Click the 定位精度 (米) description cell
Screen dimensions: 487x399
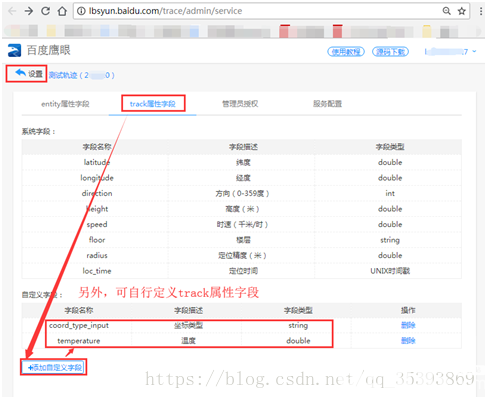(x=242, y=255)
